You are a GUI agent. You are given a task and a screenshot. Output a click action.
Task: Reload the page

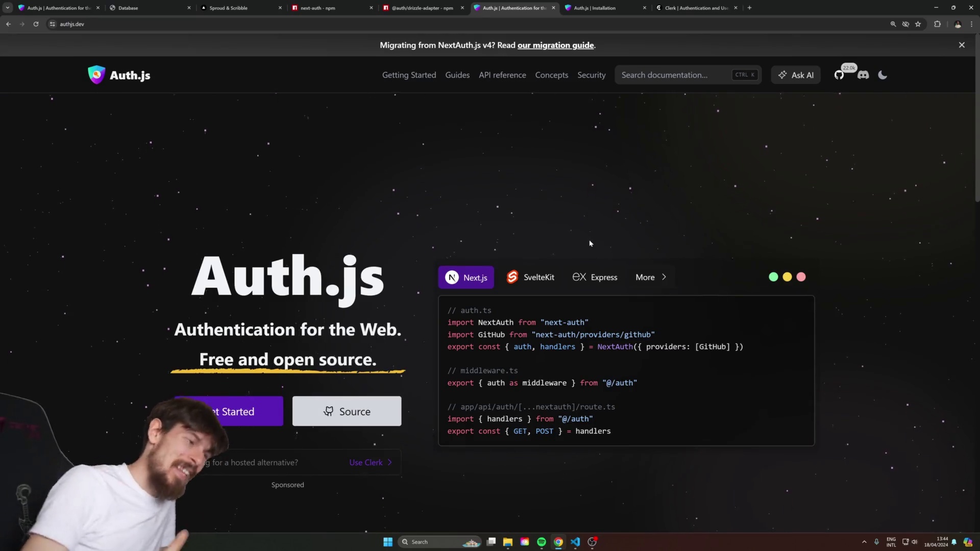(x=36, y=24)
